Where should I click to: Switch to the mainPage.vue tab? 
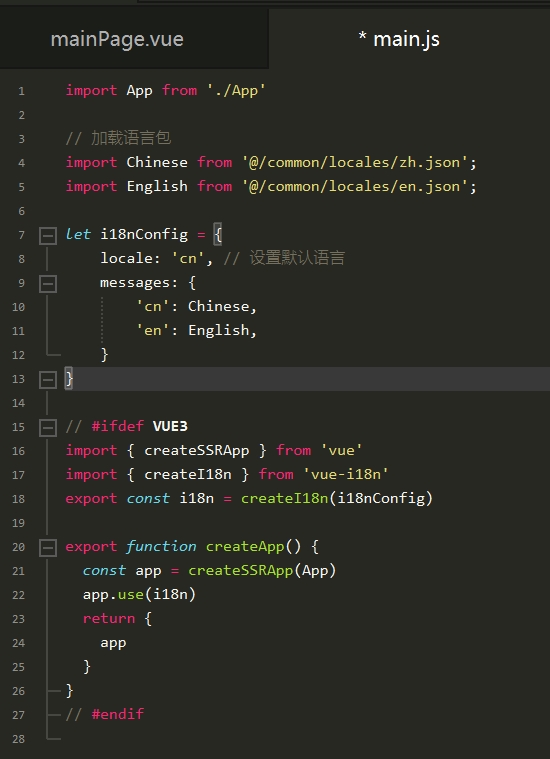pyautogui.click(x=117, y=39)
